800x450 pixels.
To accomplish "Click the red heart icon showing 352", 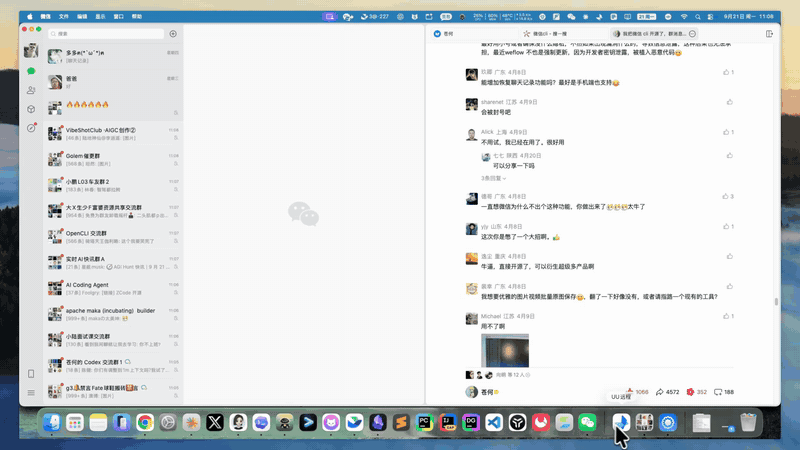I will [x=696, y=392].
